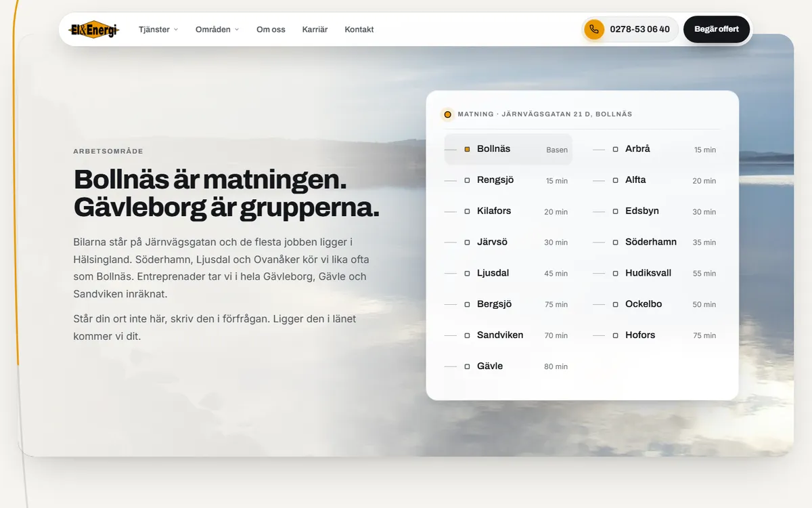Call the number 0278-53 06 40
812x508 pixels.
630,29
